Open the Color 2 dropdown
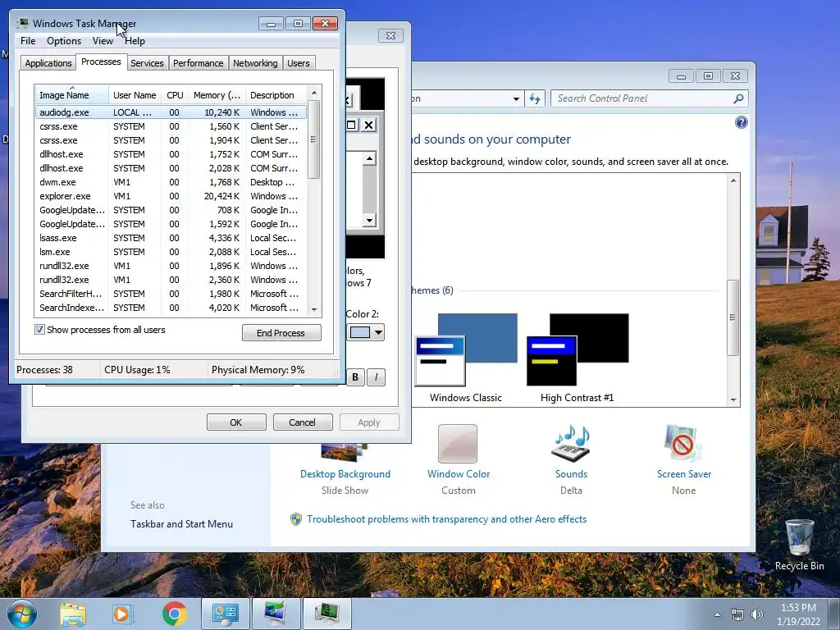The image size is (840, 630). click(379, 333)
